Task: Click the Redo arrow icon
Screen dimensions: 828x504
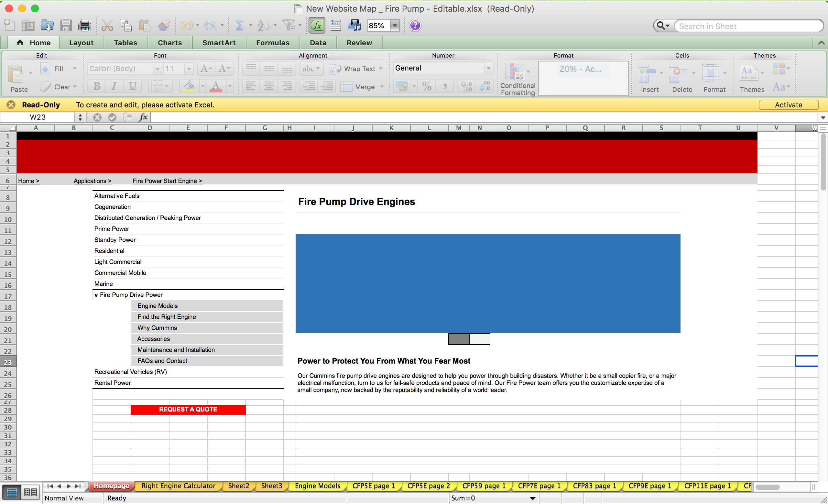Action: click(211, 25)
